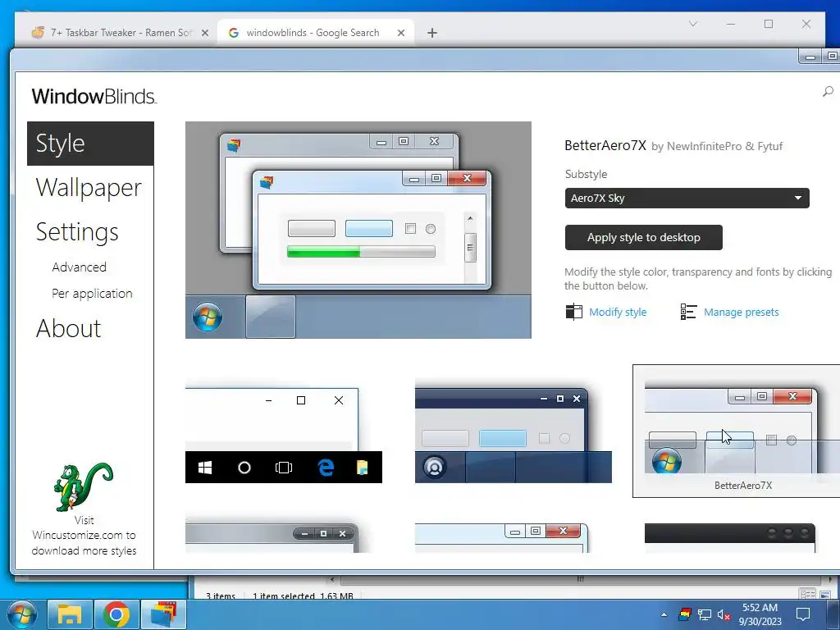Screen dimensions: 840x630
Task: Click the network tray icon
Action: (x=705, y=615)
